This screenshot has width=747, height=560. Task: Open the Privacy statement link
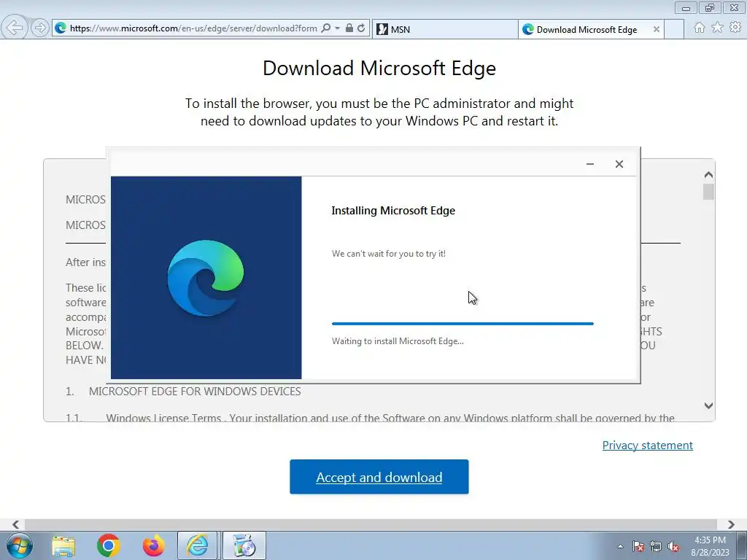tap(648, 446)
